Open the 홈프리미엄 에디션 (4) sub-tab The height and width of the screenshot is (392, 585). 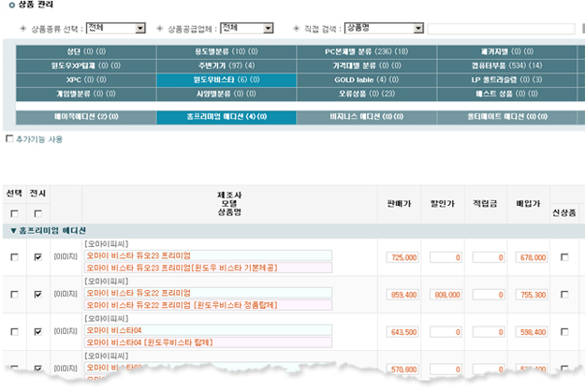coord(226,118)
